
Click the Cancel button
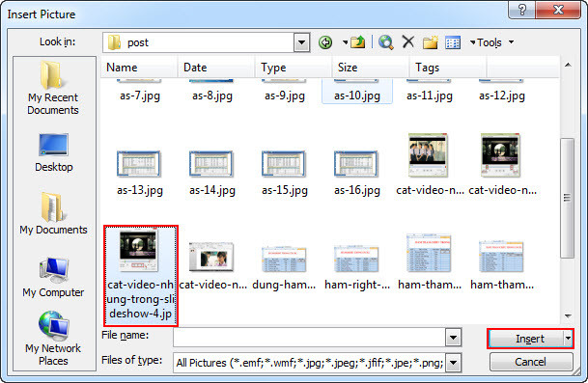click(x=531, y=362)
